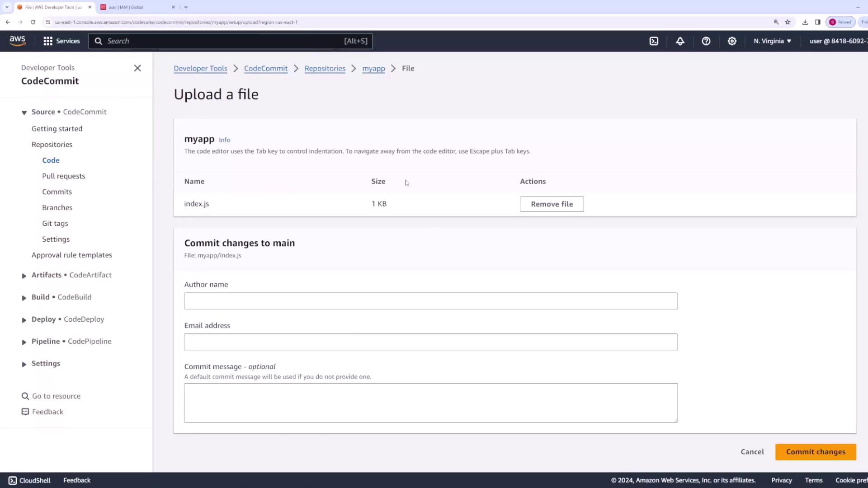Reload the page with browser refresh icon
Image resolution: width=868 pixels, height=488 pixels.
click(33, 22)
